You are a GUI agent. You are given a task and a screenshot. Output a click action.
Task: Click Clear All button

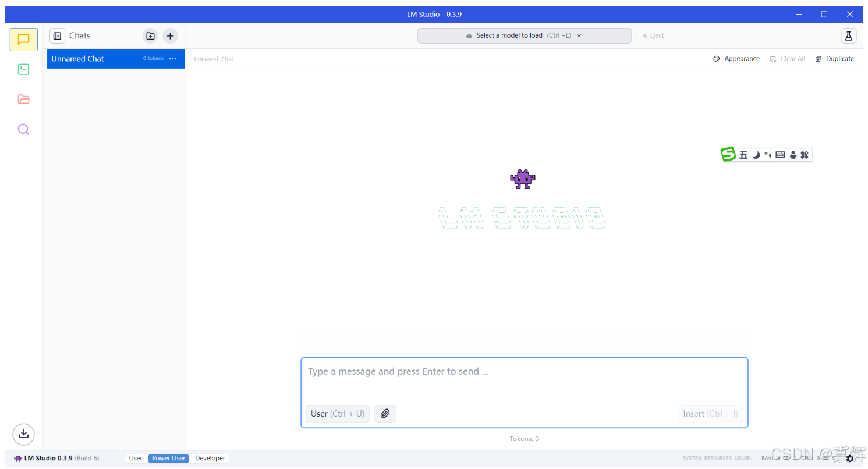click(x=788, y=59)
